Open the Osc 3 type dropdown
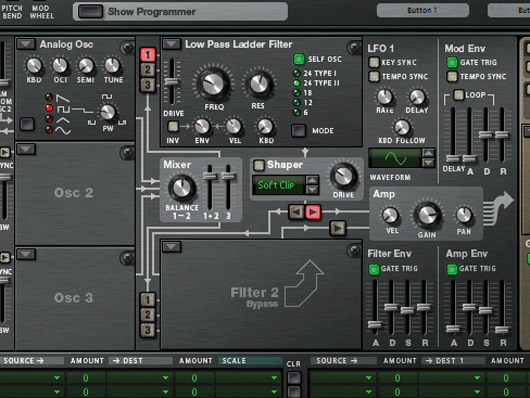 point(26,254)
